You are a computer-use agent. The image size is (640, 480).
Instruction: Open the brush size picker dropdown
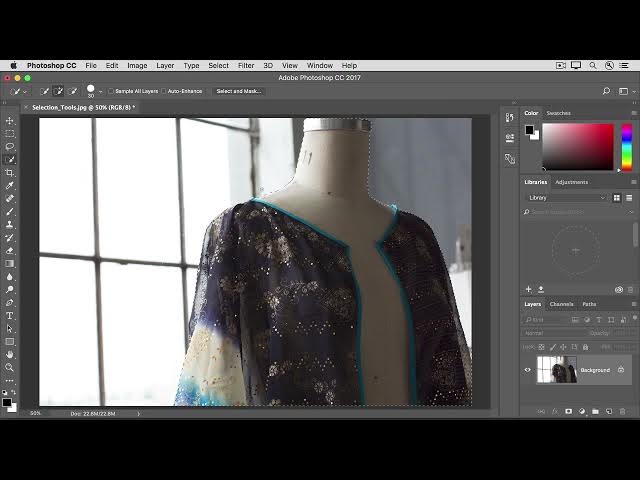(100, 92)
